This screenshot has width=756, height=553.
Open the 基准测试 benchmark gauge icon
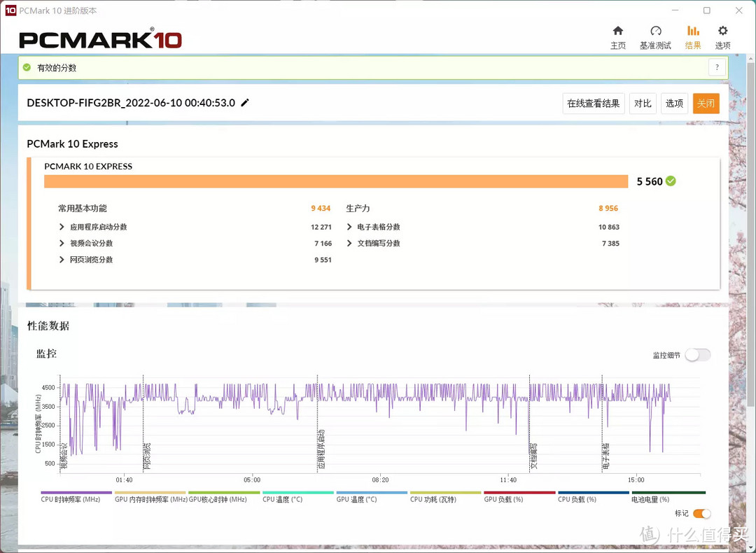coord(655,31)
